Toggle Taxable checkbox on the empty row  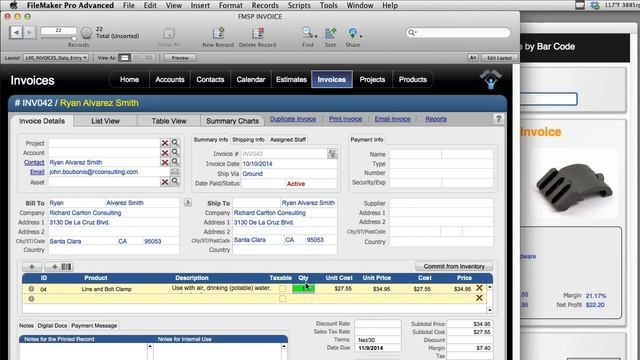click(x=282, y=299)
